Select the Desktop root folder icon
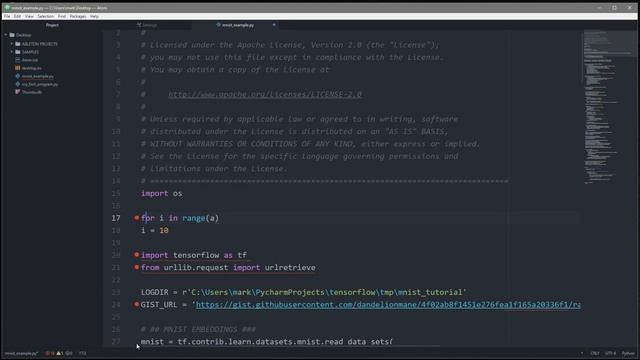This screenshot has width=640, height=360. (12, 35)
